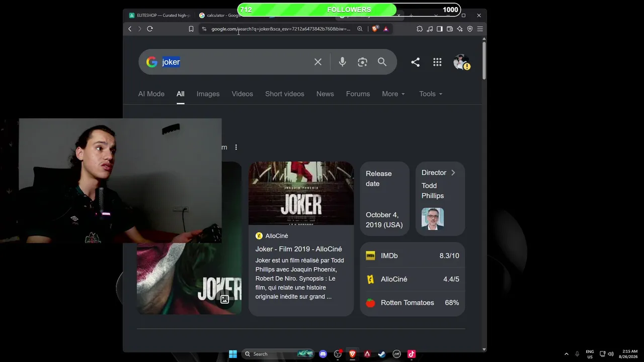Screen dimensions: 644x362
Task: Open the Brave browser taskbar icon
Action: tap(353, 354)
